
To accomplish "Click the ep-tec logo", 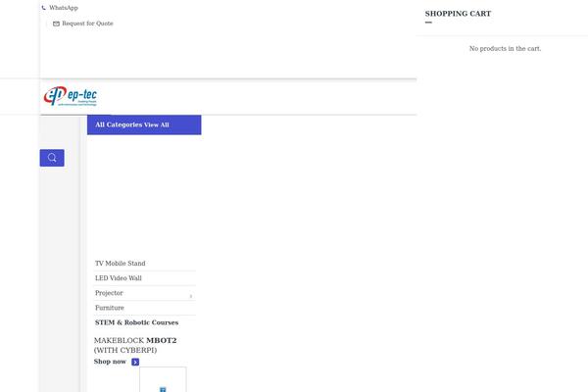I will tap(71, 96).
